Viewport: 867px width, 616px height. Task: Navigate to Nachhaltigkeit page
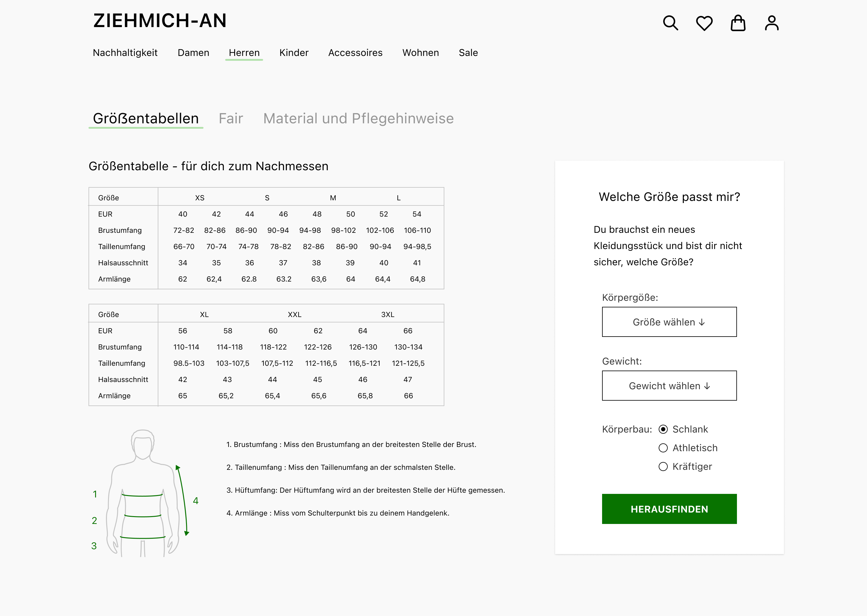(x=125, y=53)
